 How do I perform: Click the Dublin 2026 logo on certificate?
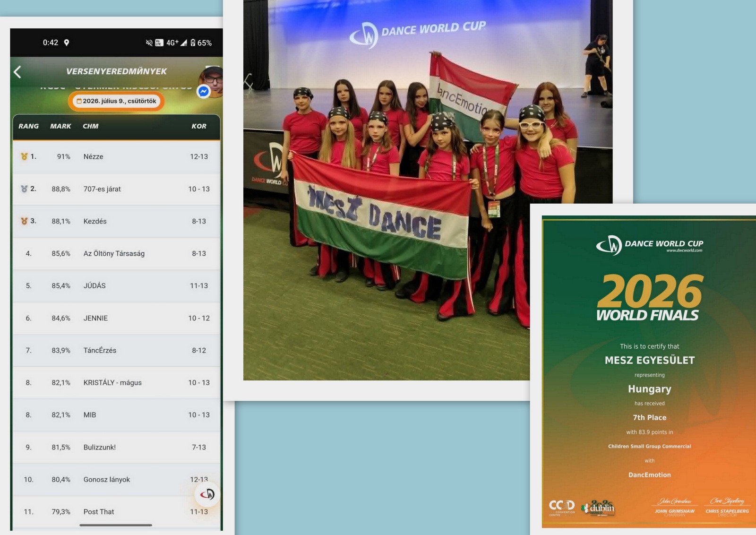[598, 508]
